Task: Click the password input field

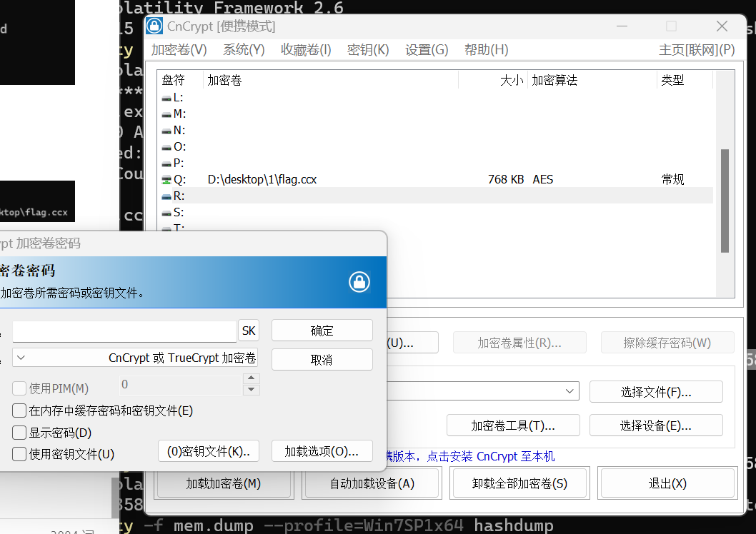Action: [124, 331]
